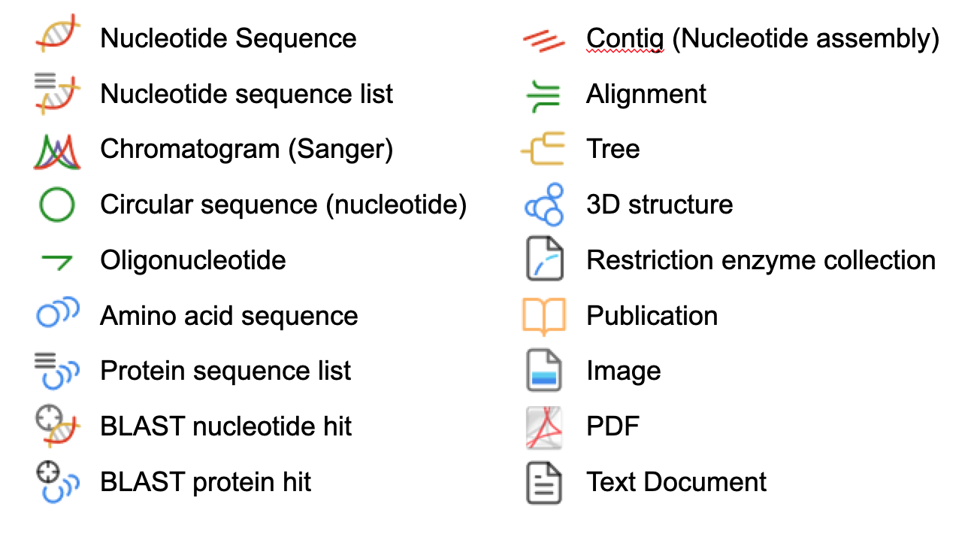Screen dimensions: 980x537
Task: Click the underlined word Contig
Action: click(x=625, y=38)
